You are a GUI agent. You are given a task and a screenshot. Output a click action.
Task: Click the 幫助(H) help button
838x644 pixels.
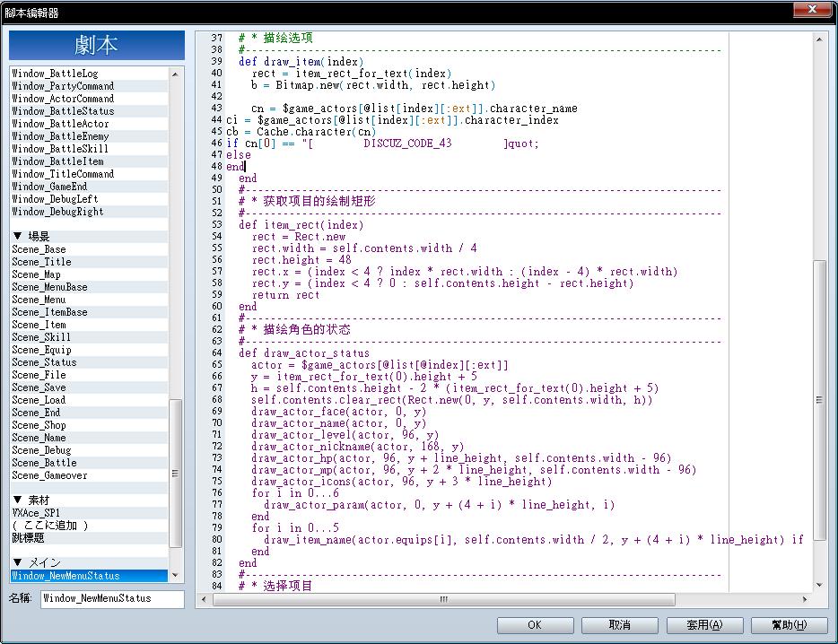[789, 625]
